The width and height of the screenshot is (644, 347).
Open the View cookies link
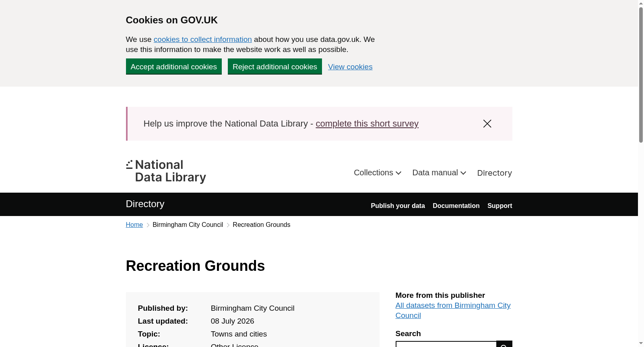click(350, 67)
